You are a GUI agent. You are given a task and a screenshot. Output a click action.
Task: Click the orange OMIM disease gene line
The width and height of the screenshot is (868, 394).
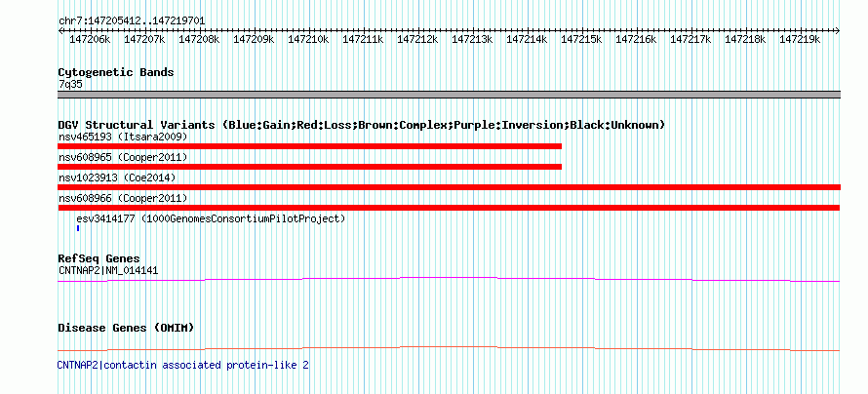(x=449, y=348)
